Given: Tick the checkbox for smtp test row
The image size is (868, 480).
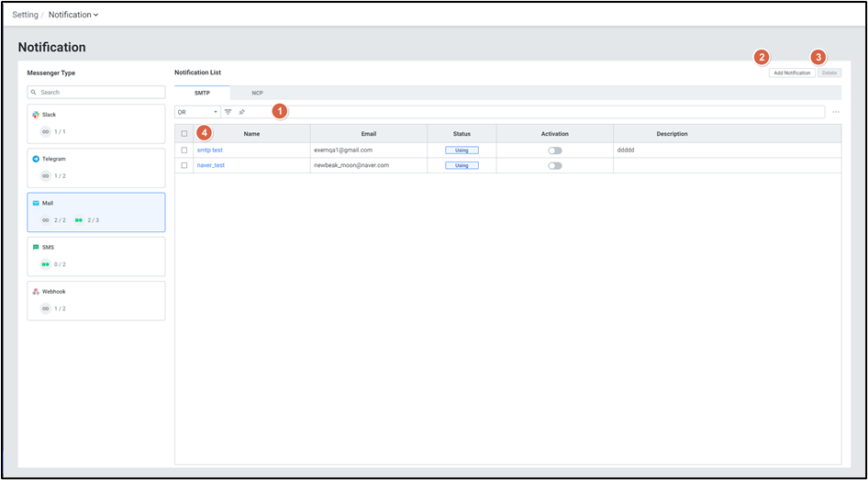Looking at the screenshot, I should tap(184, 151).
